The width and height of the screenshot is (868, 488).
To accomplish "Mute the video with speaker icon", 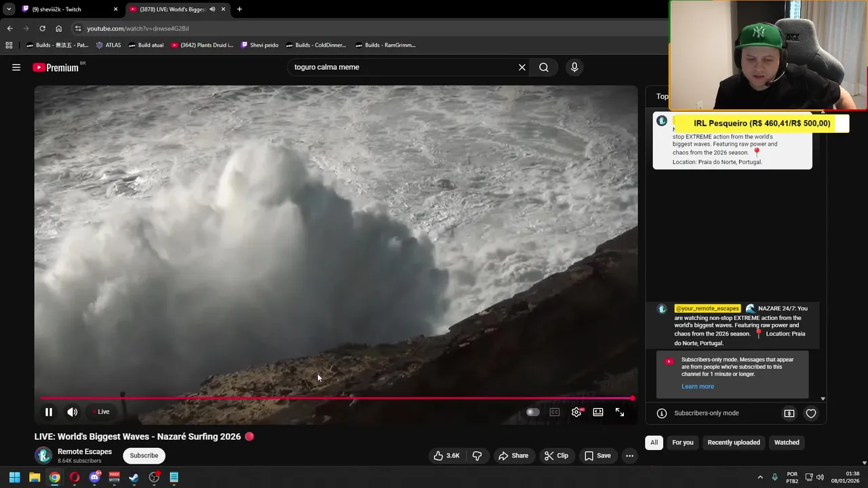I will click(72, 411).
